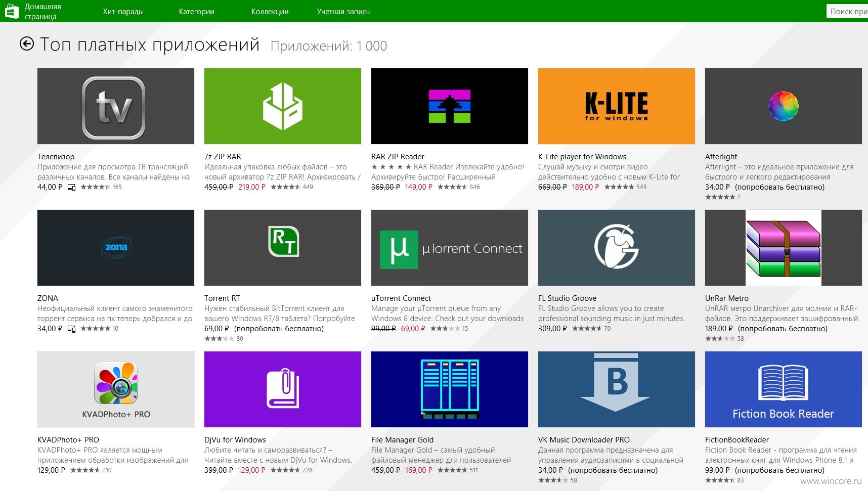Go back with the round arrow button
Viewport: 868px width, 491px height.
(27, 44)
